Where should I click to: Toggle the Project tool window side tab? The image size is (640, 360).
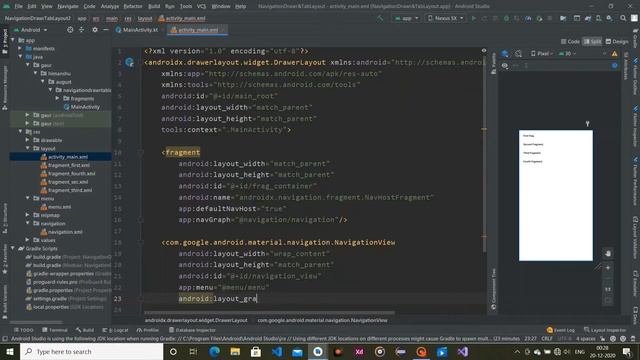point(5,42)
